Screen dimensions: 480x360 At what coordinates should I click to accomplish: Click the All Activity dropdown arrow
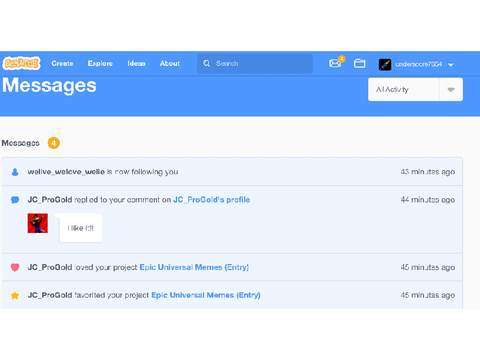coord(451,90)
